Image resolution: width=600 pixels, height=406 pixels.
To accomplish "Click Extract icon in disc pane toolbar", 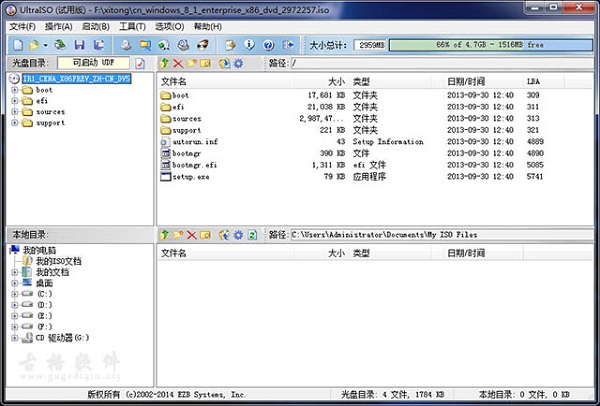I will (224, 63).
